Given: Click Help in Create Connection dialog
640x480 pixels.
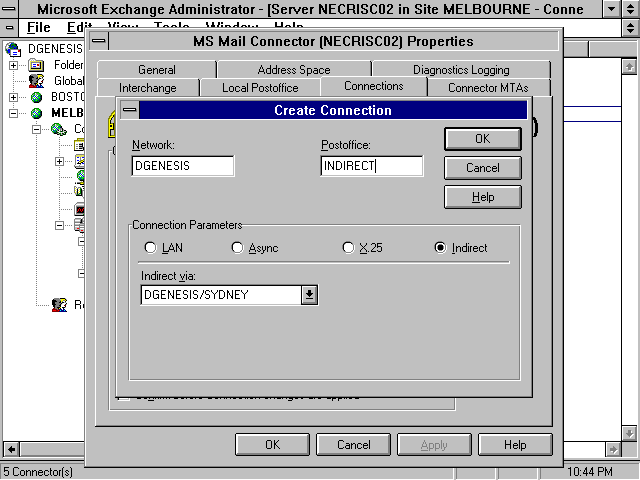Looking at the screenshot, I should (x=483, y=197).
